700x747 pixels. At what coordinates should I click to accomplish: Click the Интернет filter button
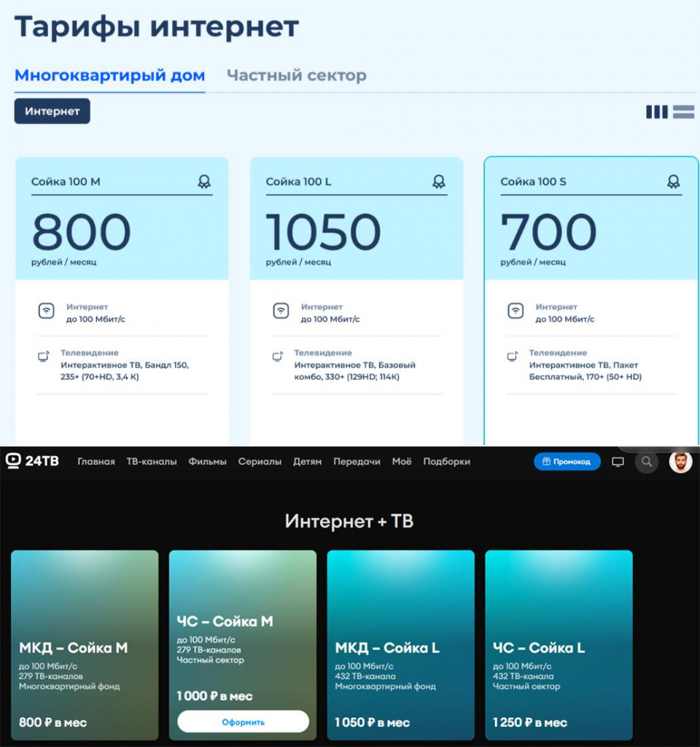point(52,111)
